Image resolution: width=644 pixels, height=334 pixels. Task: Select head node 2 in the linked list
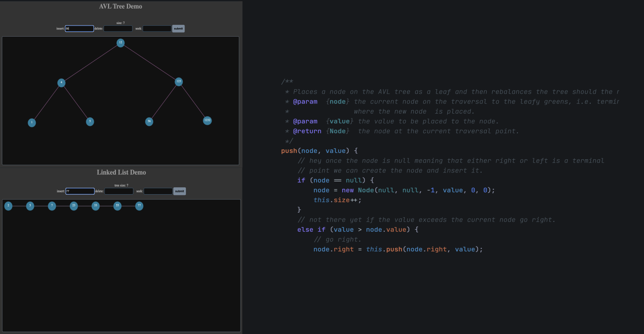pyautogui.click(x=8, y=206)
